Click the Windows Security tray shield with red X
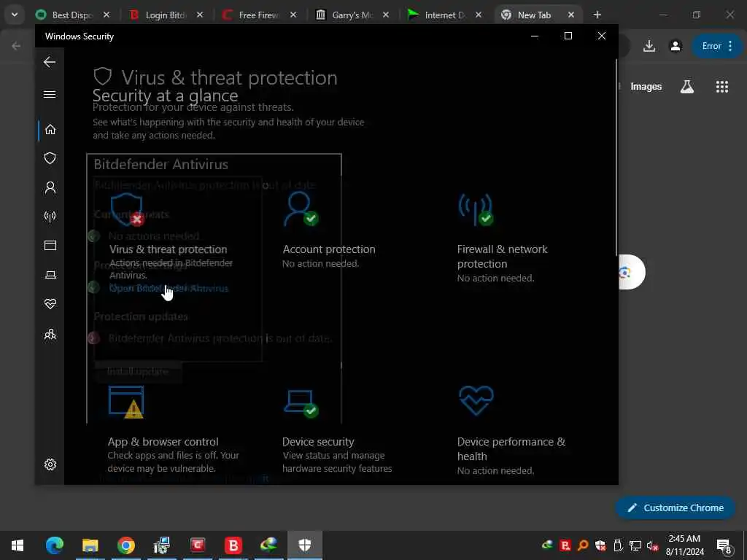Image resolution: width=747 pixels, height=560 pixels. [x=600, y=545]
